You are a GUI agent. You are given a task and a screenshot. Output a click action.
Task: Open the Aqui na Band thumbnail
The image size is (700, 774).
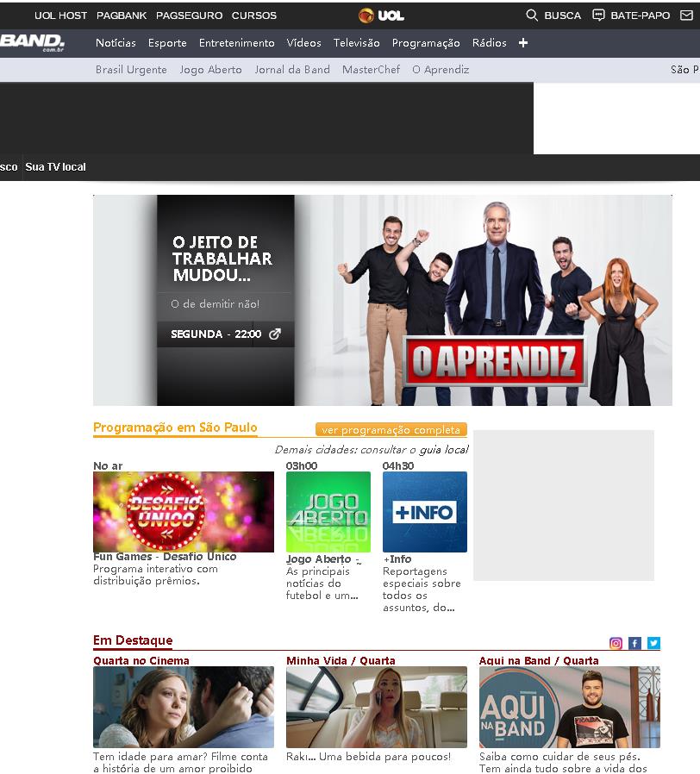(x=570, y=708)
